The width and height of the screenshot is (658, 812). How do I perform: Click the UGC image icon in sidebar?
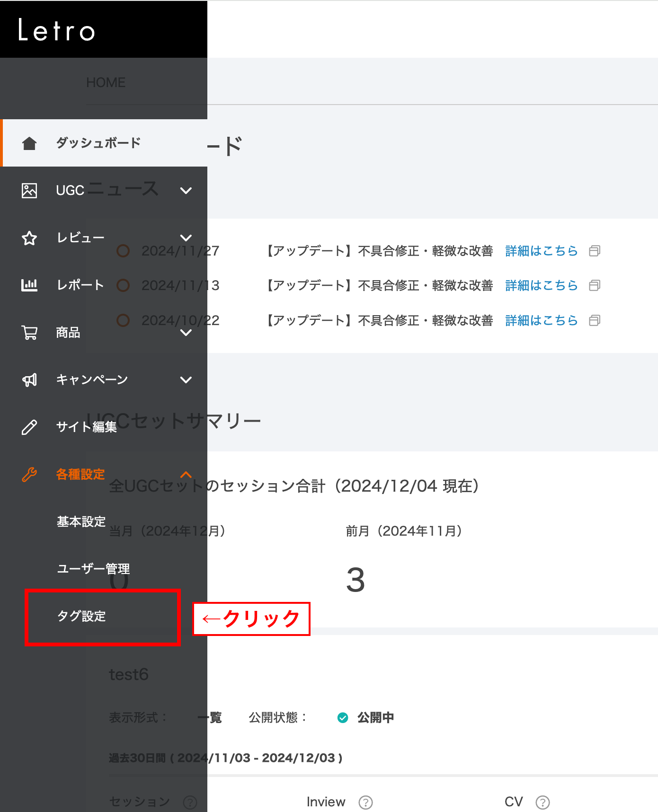29,190
